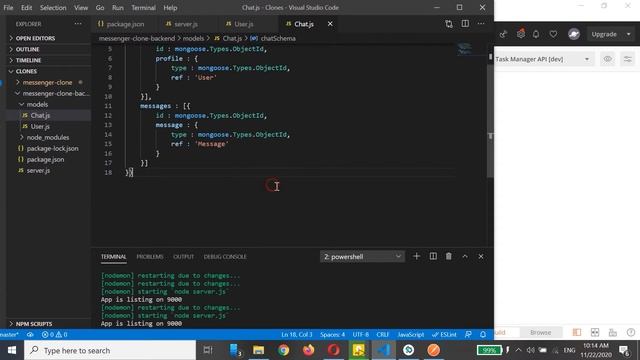Open the Terminal menu
The width and height of the screenshot is (640, 360).
tap(143, 7)
